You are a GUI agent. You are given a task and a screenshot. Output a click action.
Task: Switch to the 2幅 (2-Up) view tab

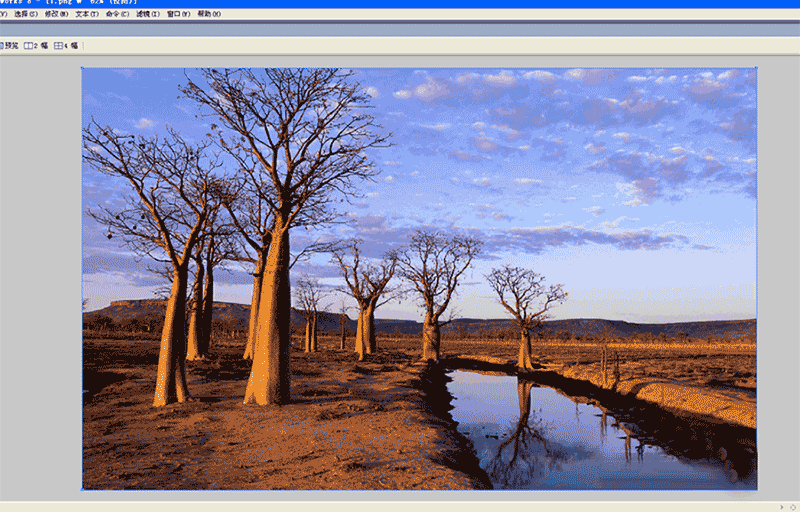tap(36, 46)
